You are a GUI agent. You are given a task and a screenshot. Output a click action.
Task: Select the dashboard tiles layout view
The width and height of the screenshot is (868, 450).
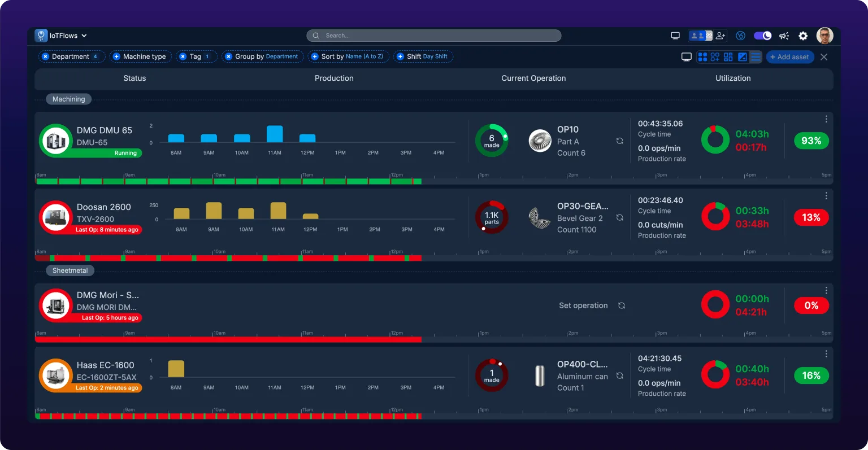728,57
